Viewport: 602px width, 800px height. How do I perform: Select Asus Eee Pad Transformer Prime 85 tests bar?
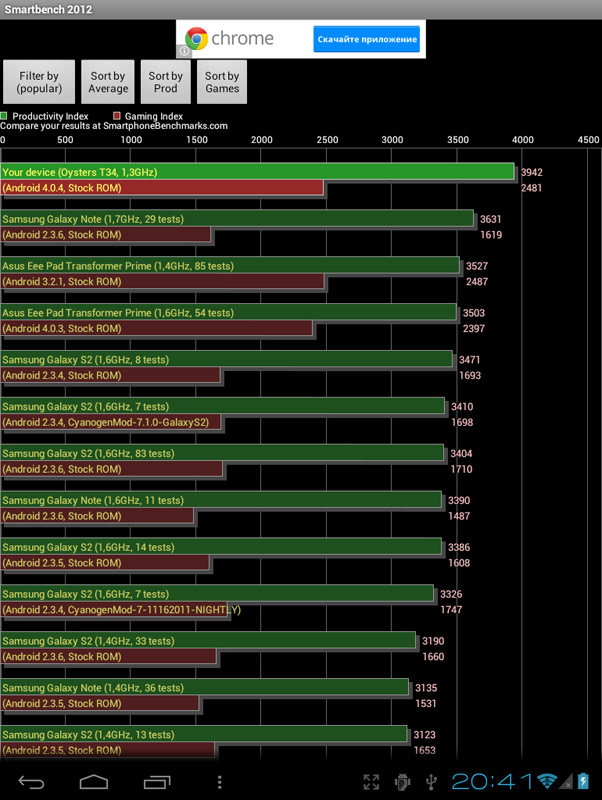(230, 266)
